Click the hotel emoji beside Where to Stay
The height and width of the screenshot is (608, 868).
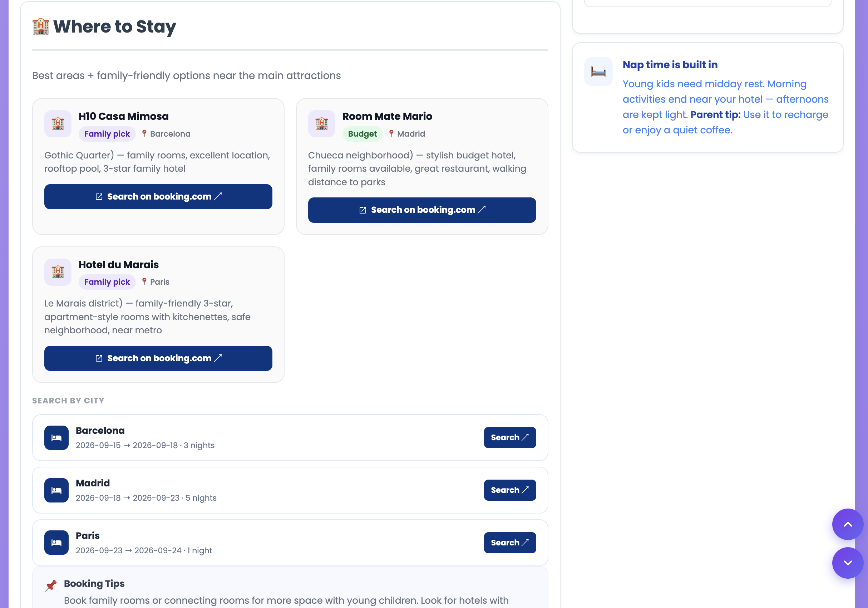pyautogui.click(x=41, y=26)
